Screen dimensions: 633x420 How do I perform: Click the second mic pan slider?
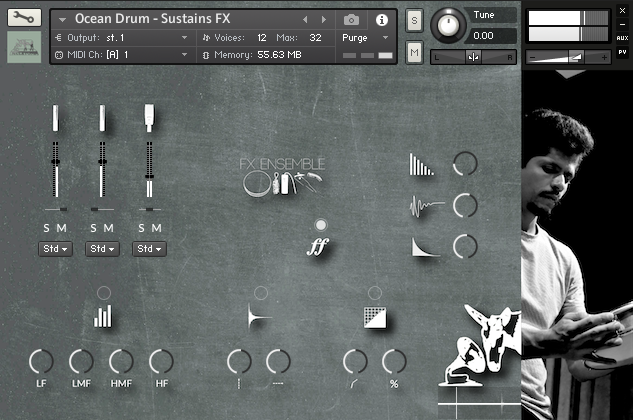[x=102, y=209]
